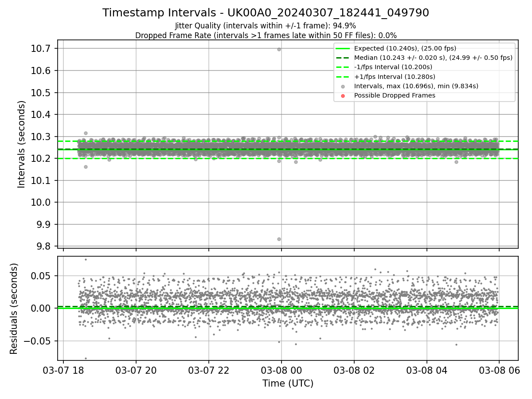Viewport: 532px width, 399px height.
Task: Click the "Intervals (seconds)" y-axis label
Action: 22,144
